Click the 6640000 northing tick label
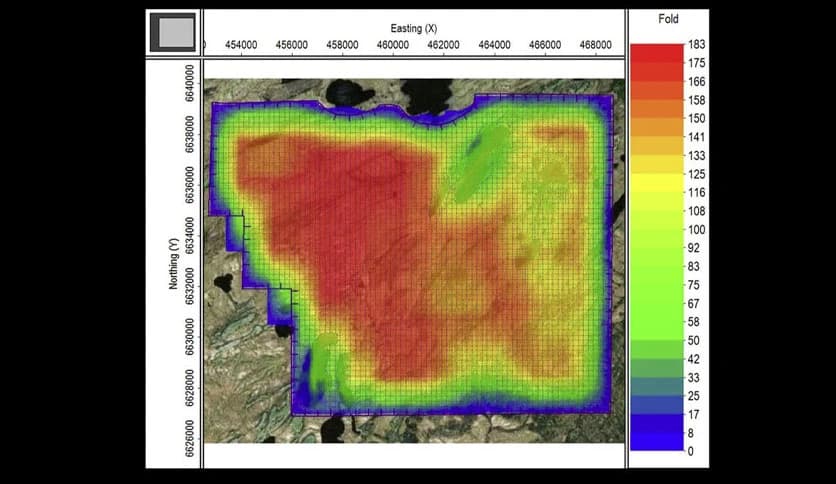Viewport: 836px width, 484px height. pos(190,82)
